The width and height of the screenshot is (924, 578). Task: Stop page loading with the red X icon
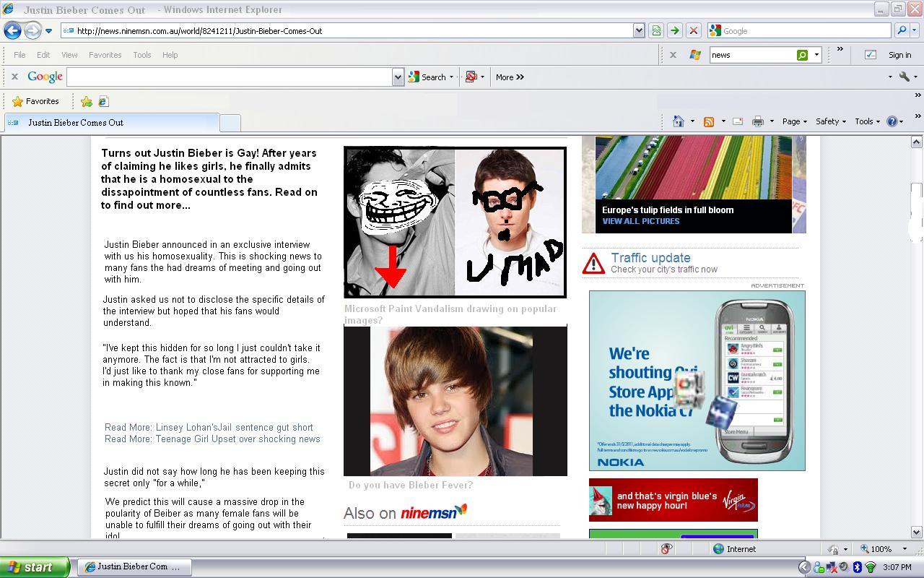(692, 30)
